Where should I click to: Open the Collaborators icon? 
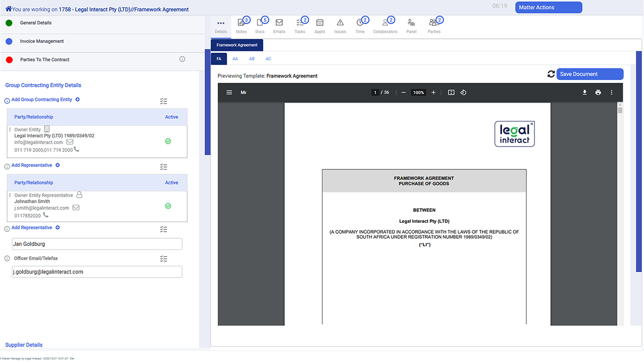click(385, 23)
